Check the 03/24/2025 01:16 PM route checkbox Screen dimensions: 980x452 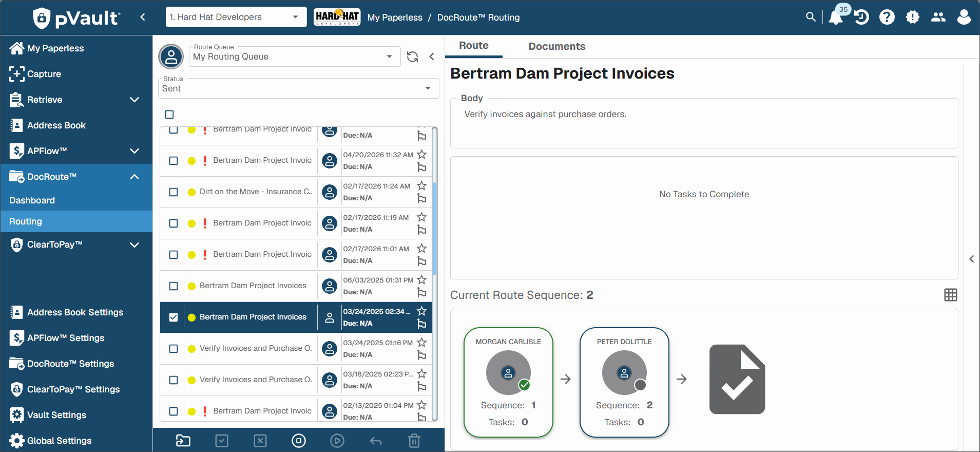[x=174, y=349]
